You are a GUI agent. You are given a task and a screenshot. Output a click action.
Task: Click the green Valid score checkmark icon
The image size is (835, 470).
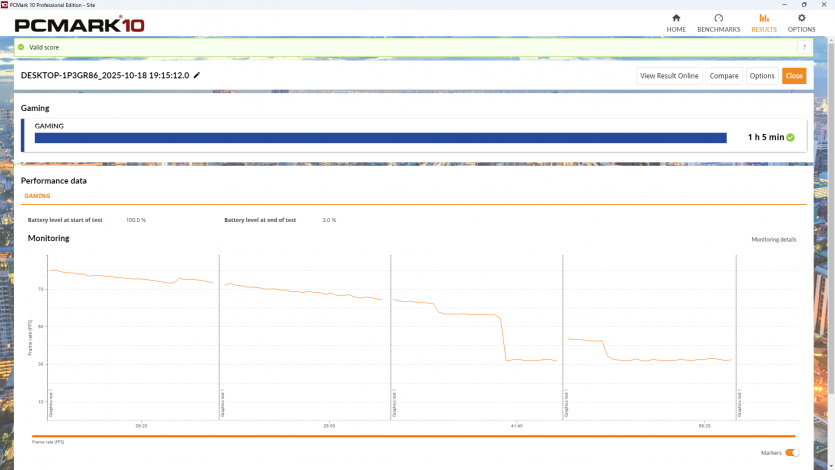click(x=20, y=47)
